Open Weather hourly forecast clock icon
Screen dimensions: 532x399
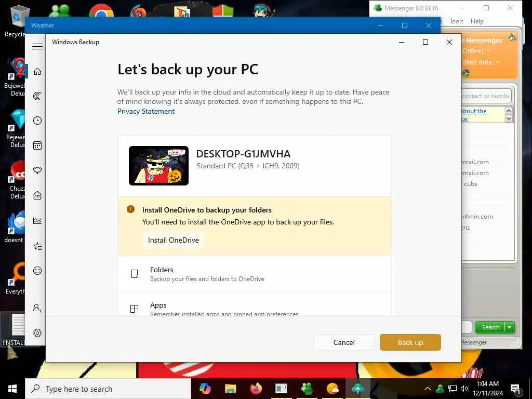click(x=37, y=121)
